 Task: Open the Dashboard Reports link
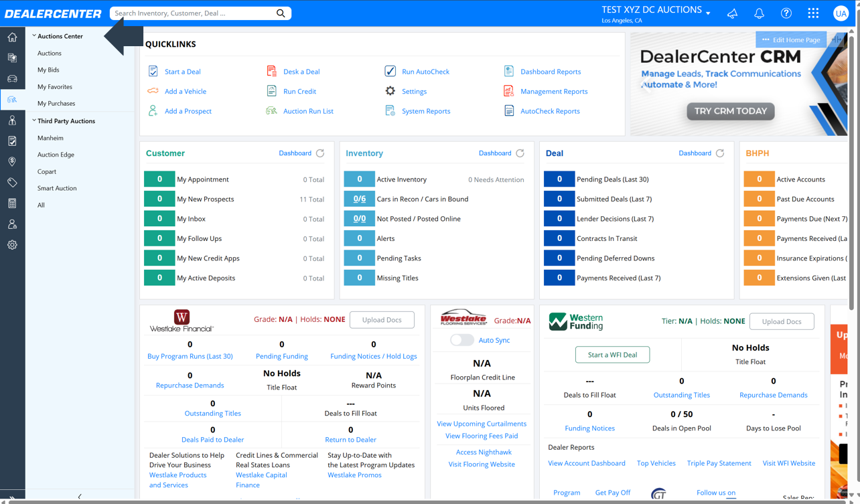551,72
